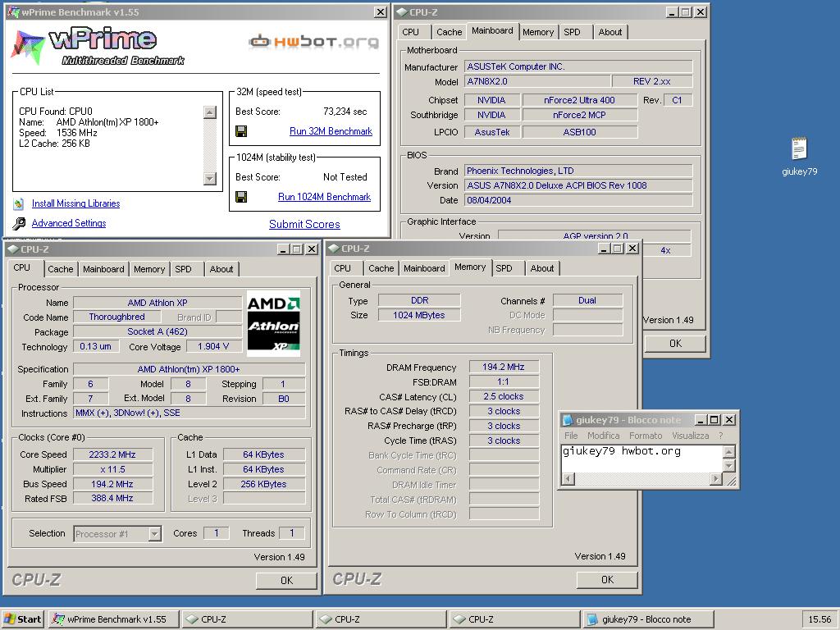
Task: Click Notepad's vertical scroll up arrow
Action: pos(728,452)
